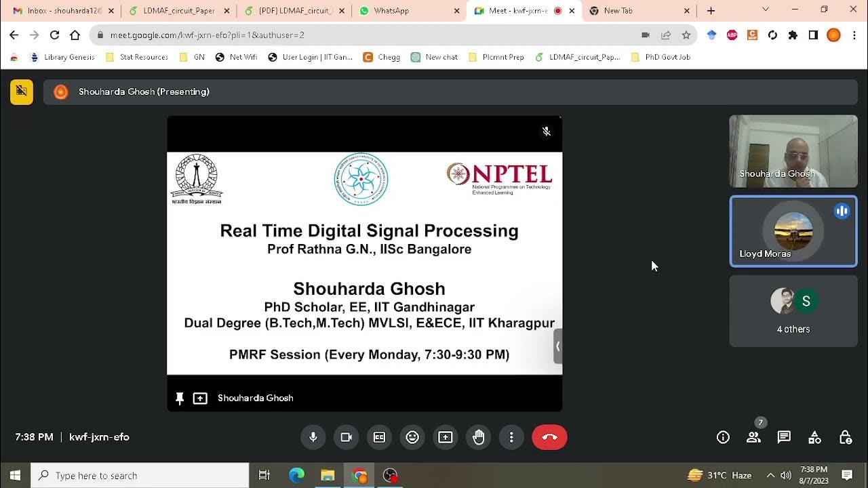Viewport: 868px width, 488px height.
Task: Open meeting details info icon
Action: tap(723, 437)
